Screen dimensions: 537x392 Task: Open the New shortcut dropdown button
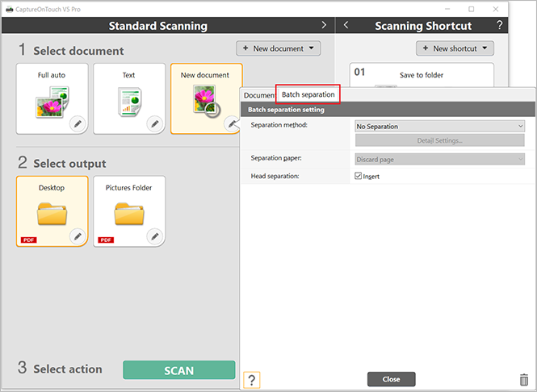click(x=455, y=48)
